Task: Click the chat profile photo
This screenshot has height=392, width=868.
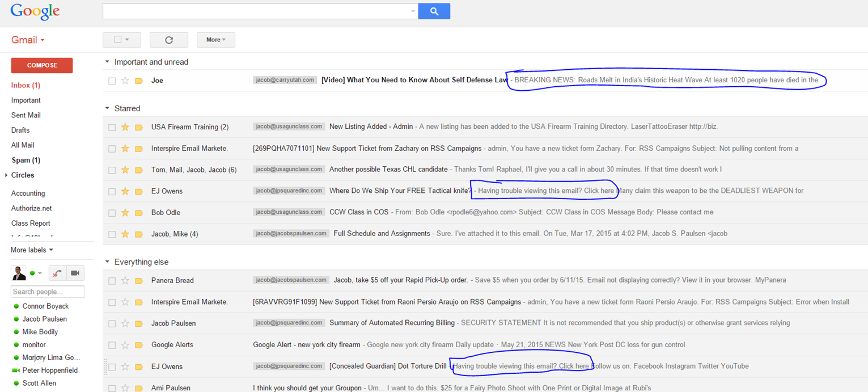Action: pyautogui.click(x=19, y=273)
